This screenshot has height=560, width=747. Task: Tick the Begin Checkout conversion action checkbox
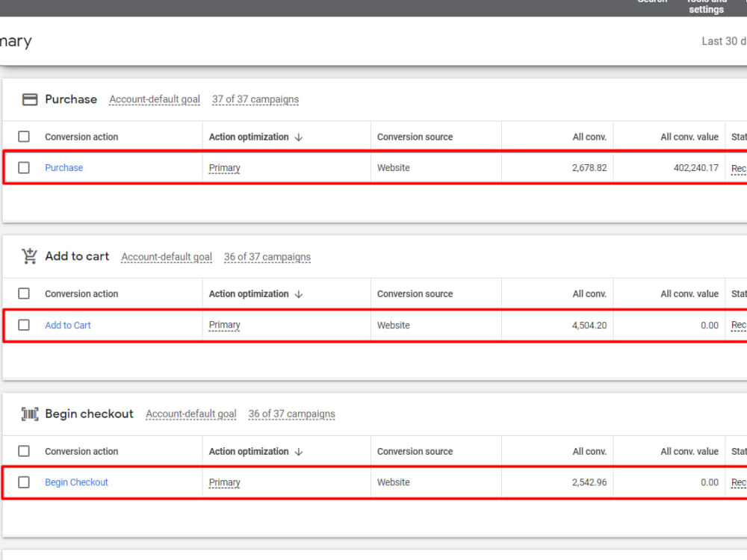(x=24, y=482)
